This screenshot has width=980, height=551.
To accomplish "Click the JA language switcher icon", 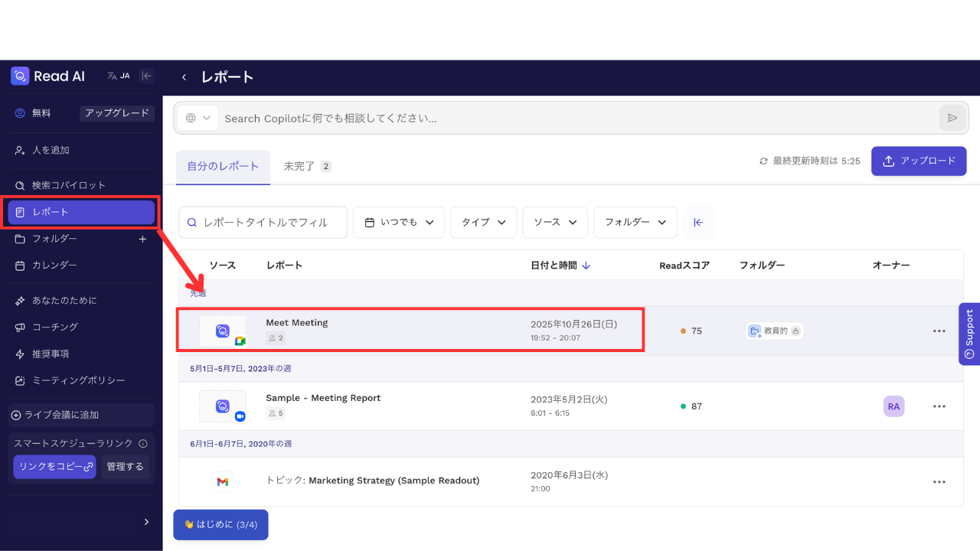I will coord(118,76).
